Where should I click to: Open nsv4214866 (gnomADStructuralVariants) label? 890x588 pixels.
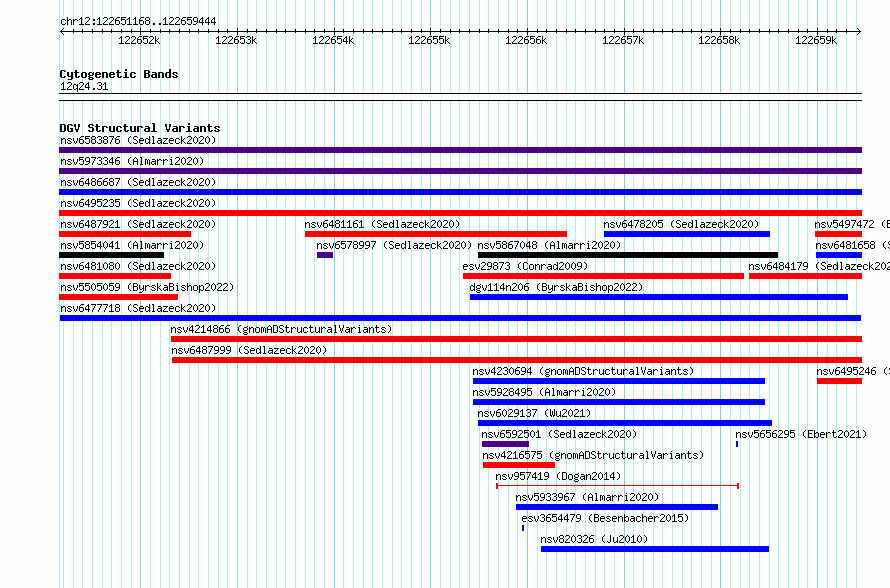(281, 329)
